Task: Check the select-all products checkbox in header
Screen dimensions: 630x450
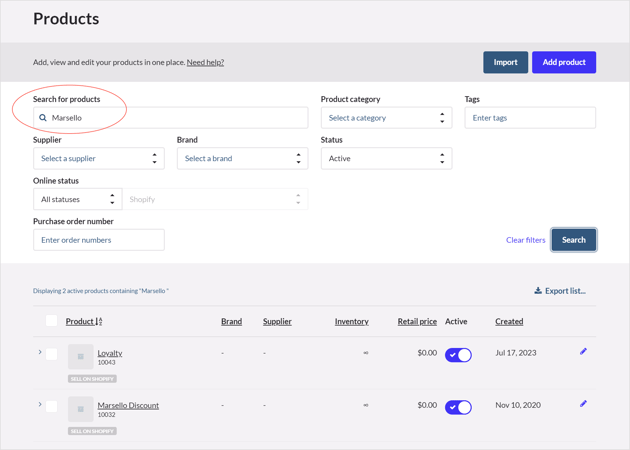Action: [x=51, y=321]
